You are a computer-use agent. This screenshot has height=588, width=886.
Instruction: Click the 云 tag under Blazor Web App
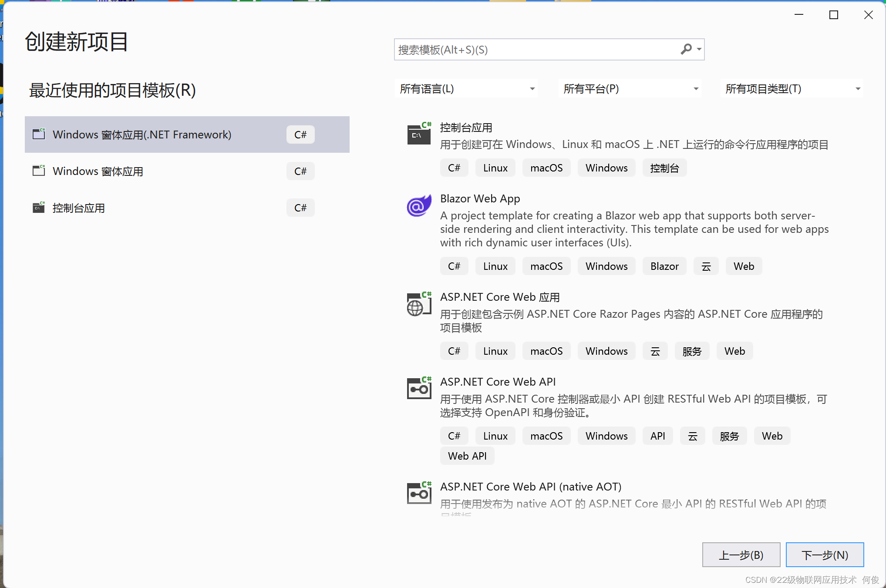coord(706,266)
